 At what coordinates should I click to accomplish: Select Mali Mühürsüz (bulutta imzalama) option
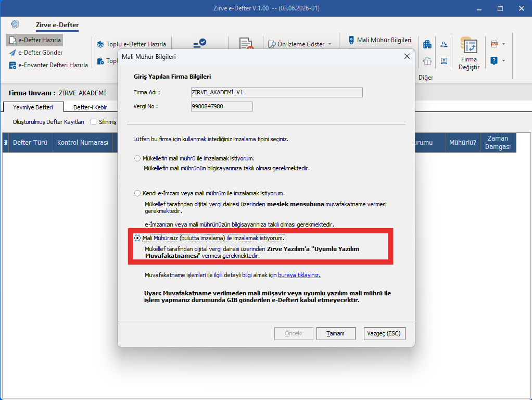137,239
